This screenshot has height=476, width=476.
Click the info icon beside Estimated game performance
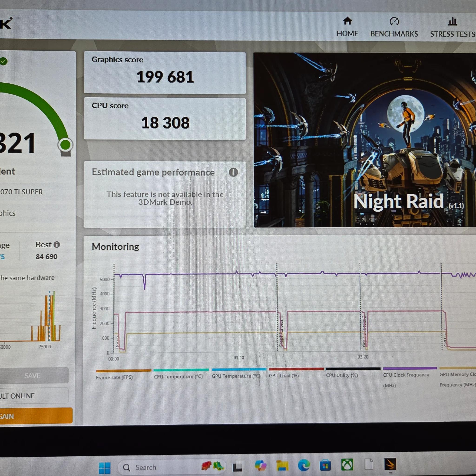click(233, 172)
